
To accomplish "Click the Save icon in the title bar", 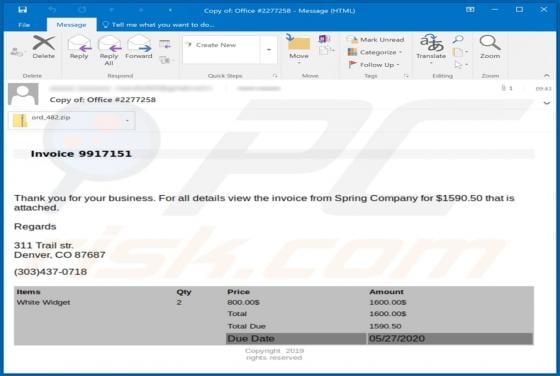I will [22, 10].
